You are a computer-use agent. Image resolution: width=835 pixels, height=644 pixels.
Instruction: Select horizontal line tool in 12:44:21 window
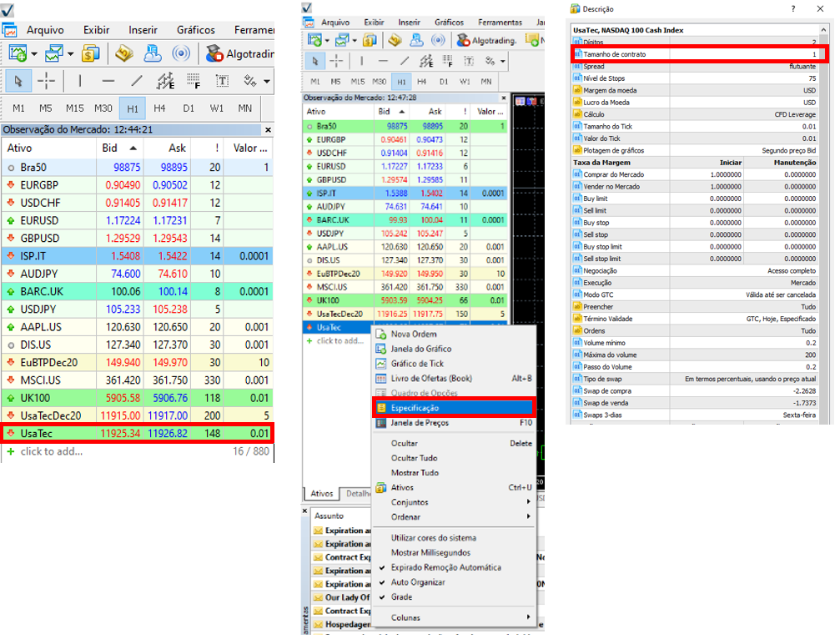(108, 81)
